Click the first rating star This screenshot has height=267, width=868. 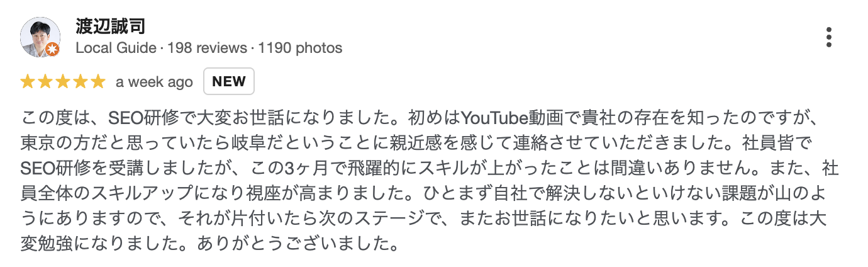click(x=28, y=82)
